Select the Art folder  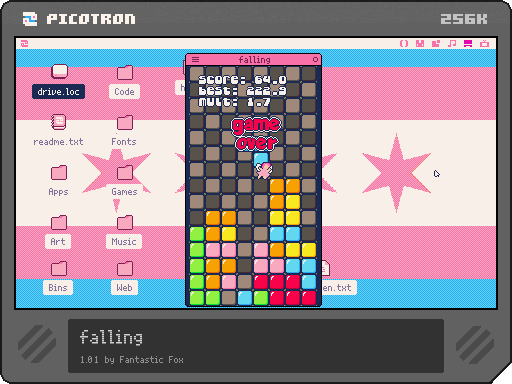pyautogui.click(x=58, y=231)
